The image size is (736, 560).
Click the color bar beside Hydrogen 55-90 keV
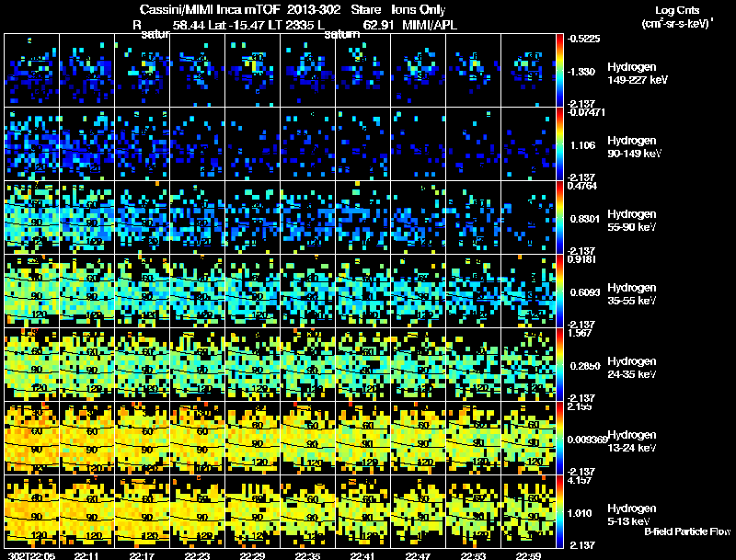pyautogui.click(x=559, y=218)
